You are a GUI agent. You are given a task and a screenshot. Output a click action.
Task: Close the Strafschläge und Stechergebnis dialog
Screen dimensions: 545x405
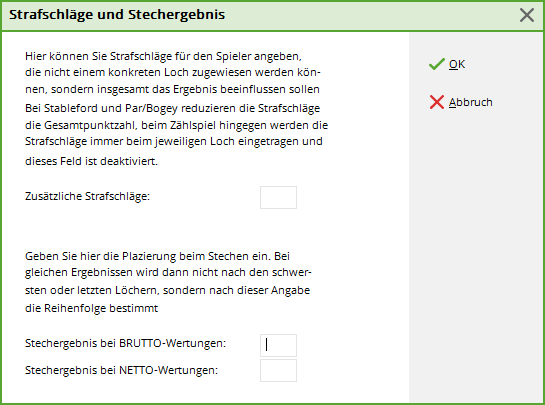pyautogui.click(x=527, y=15)
